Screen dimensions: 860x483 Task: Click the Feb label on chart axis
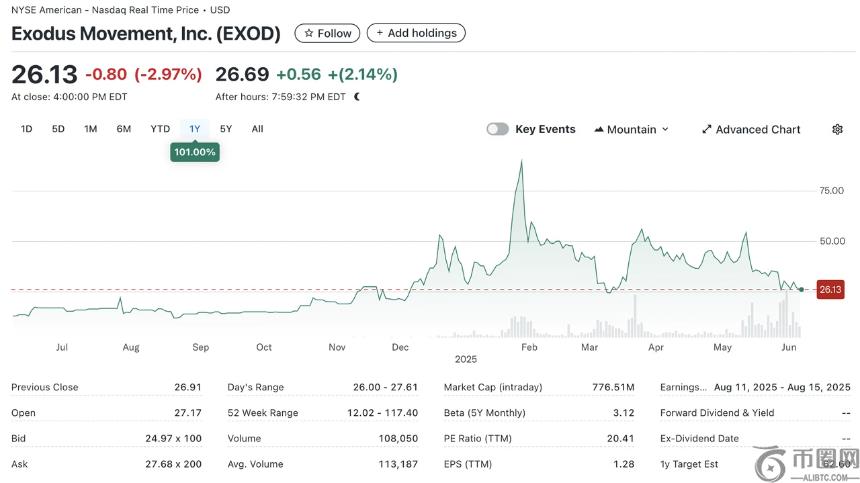pyautogui.click(x=529, y=347)
